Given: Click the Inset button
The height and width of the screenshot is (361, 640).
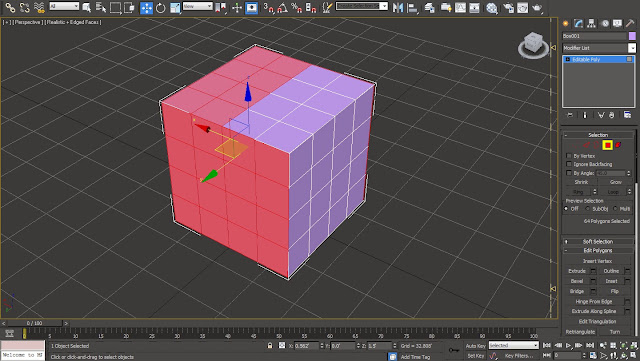Looking at the screenshot, I should 611,281.
